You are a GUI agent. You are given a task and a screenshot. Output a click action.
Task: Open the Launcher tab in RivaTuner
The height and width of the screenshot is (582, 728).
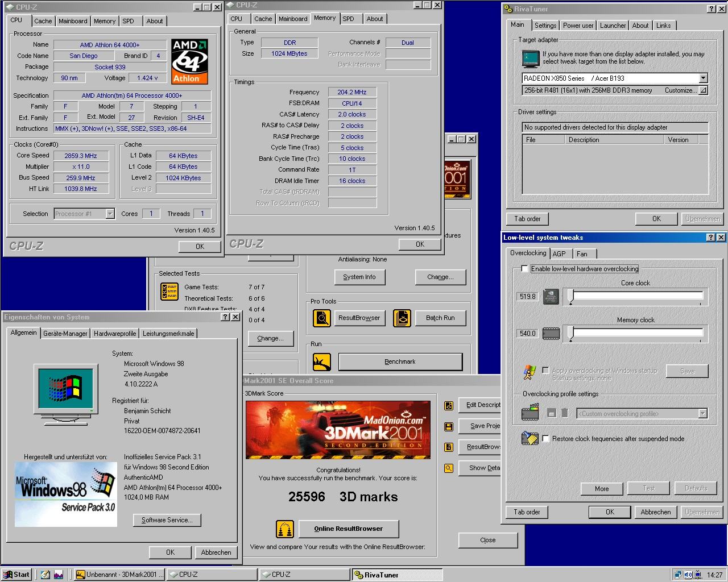(x=613, y=26)
